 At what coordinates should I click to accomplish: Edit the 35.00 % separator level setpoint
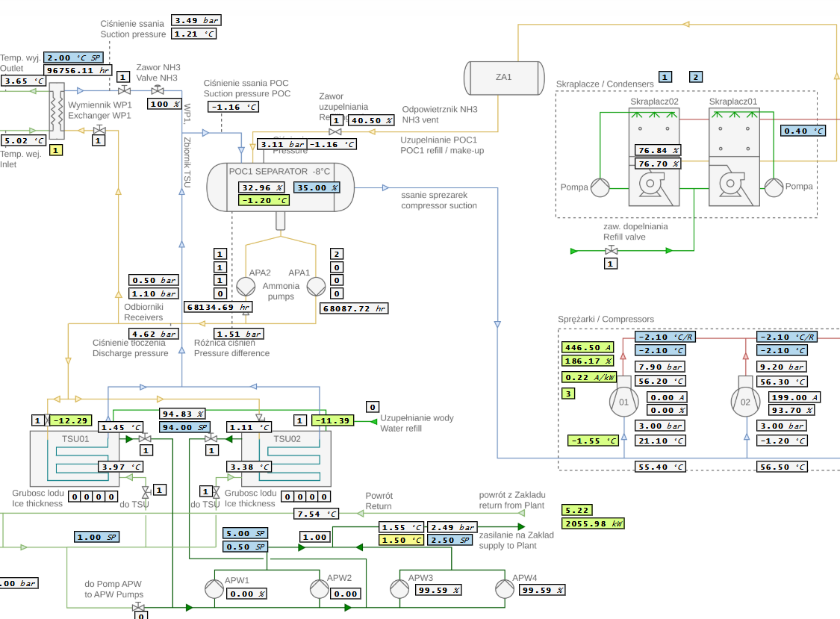[314, 187]
